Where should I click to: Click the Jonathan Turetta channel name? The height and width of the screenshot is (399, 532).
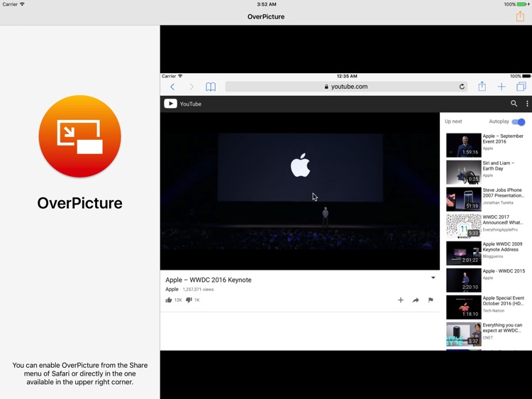498,203
